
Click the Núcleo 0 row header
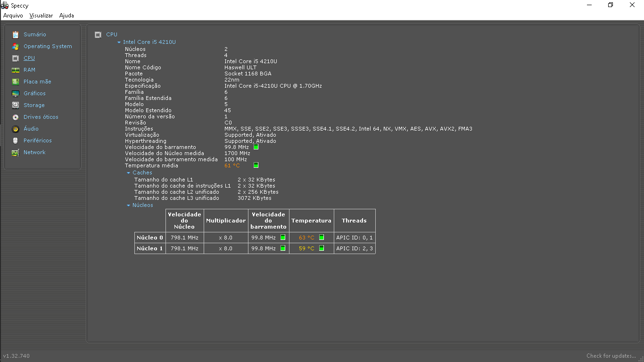pos(150,238)
